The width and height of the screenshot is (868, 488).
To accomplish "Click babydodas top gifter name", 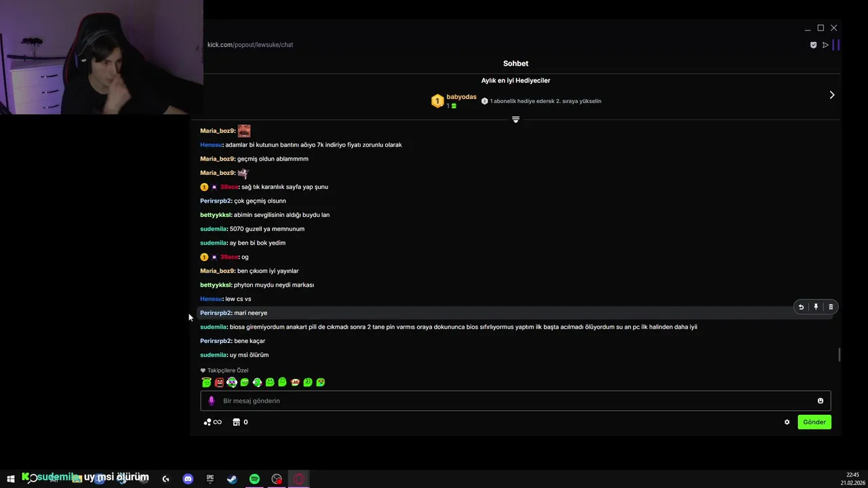I will 461,97.
